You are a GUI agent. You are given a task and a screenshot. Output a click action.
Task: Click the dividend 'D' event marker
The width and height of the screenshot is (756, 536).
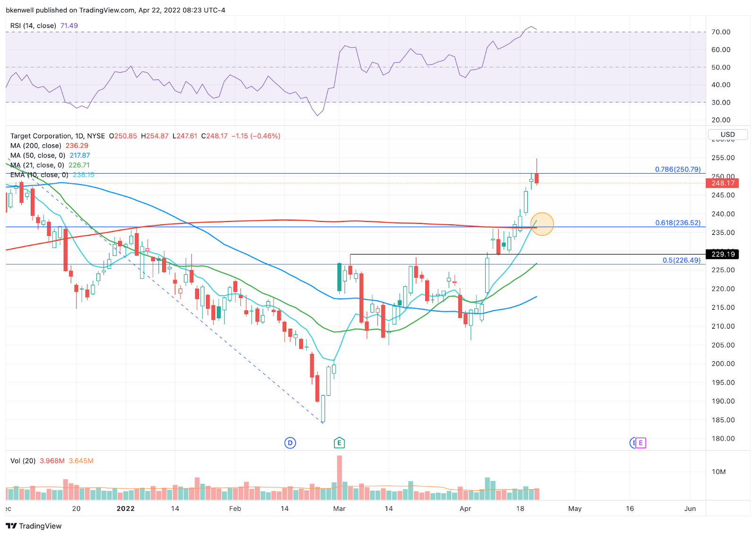pos(290,443)
